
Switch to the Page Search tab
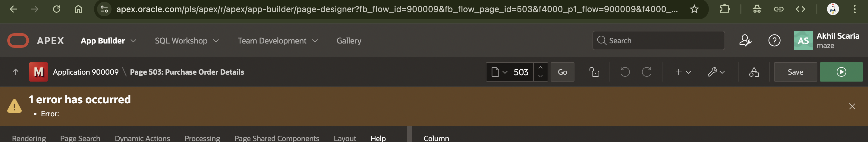pyautogui.click(x=80, y=138)
